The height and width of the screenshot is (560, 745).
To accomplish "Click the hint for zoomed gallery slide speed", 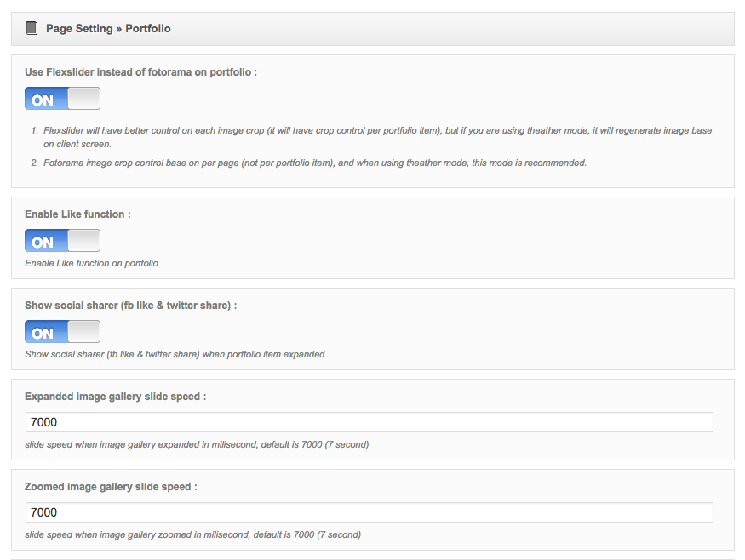I will coord(193,534).
